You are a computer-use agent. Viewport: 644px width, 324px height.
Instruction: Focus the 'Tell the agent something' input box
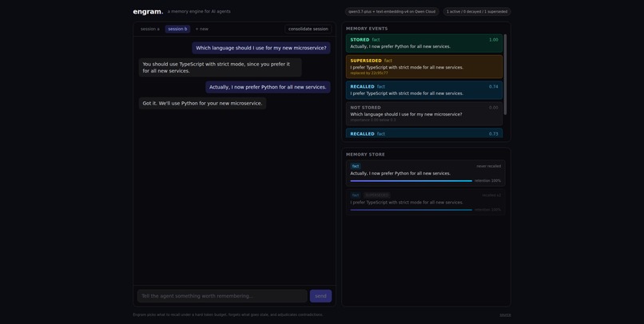pos(222,296)
